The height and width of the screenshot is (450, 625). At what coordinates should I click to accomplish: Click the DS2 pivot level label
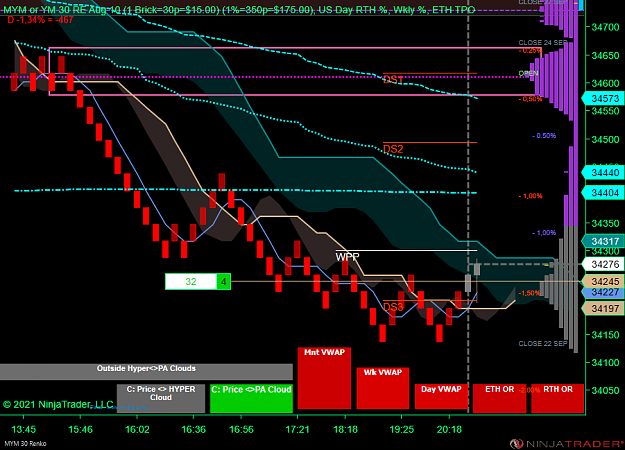(x=393, y=149)
